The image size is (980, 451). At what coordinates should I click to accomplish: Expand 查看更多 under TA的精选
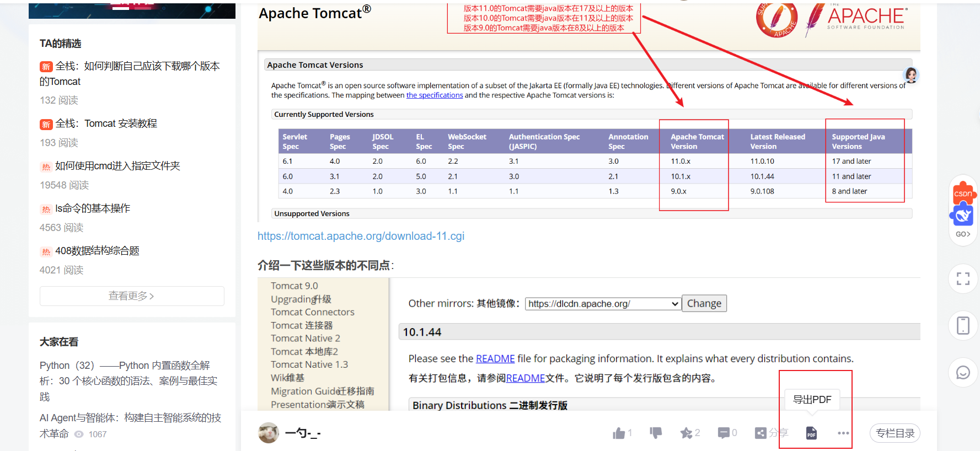coord(132,296)
